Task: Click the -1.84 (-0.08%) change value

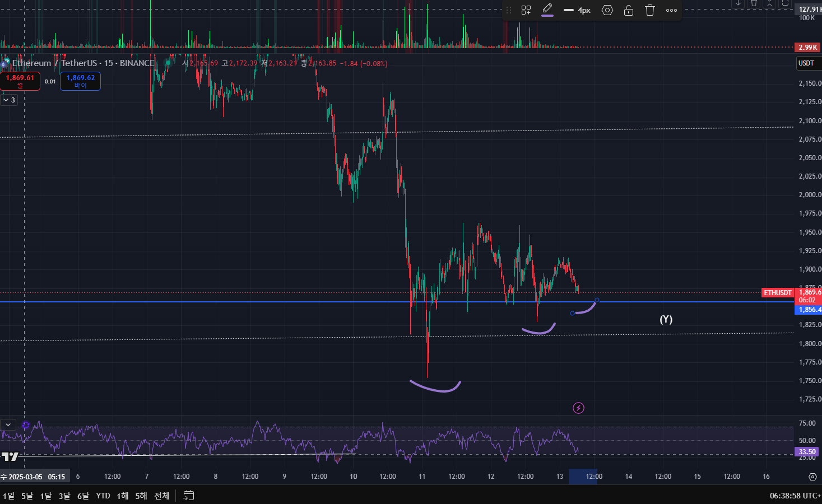Action: (x=364, y=63)
